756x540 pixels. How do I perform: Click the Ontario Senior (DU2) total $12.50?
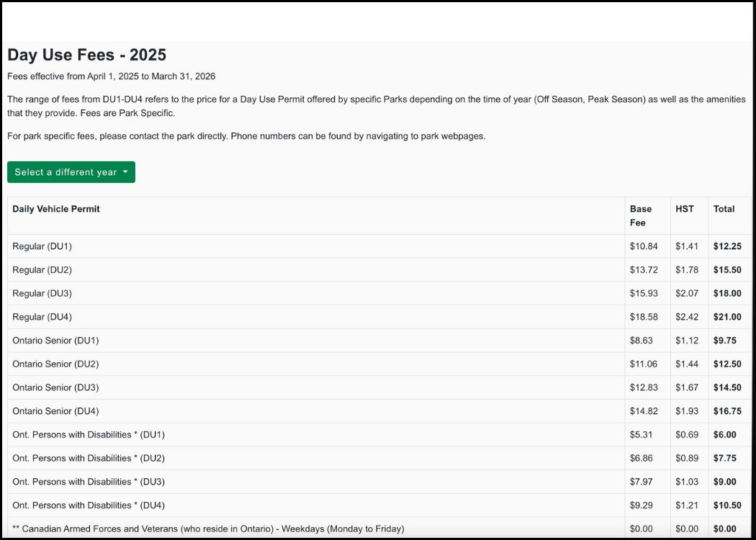(x=727, y=364)
